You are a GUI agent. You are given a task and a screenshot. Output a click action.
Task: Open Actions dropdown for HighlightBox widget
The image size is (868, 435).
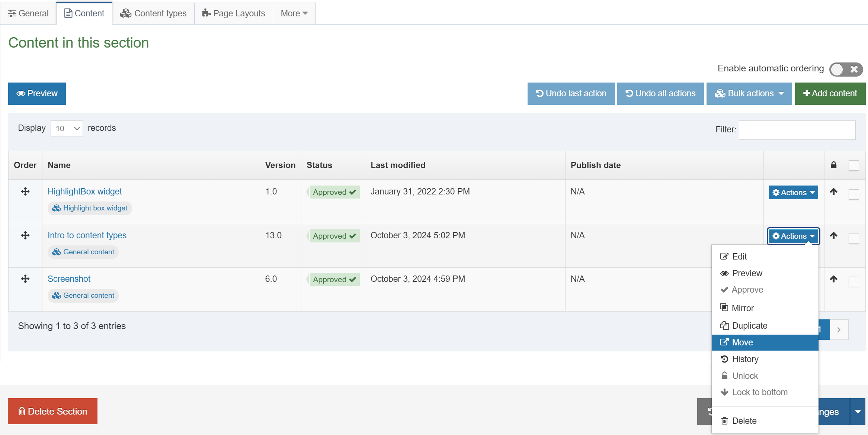click(x=793, y=193)
